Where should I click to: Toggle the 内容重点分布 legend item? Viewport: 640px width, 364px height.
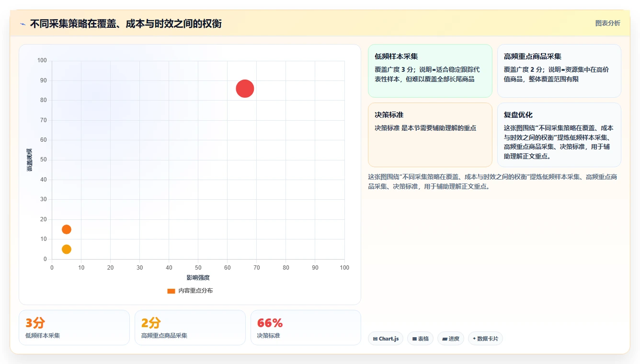pyautogui.click(x=190, y=291)
